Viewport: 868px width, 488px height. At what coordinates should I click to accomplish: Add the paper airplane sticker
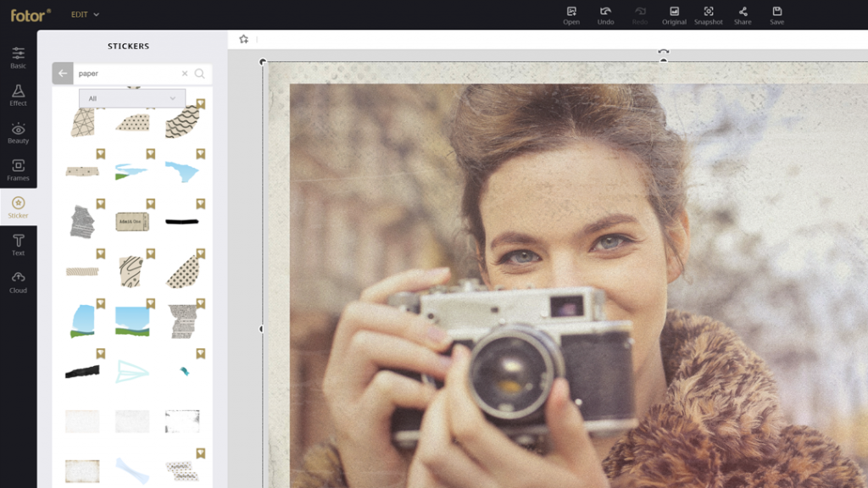tap(132, 371)
